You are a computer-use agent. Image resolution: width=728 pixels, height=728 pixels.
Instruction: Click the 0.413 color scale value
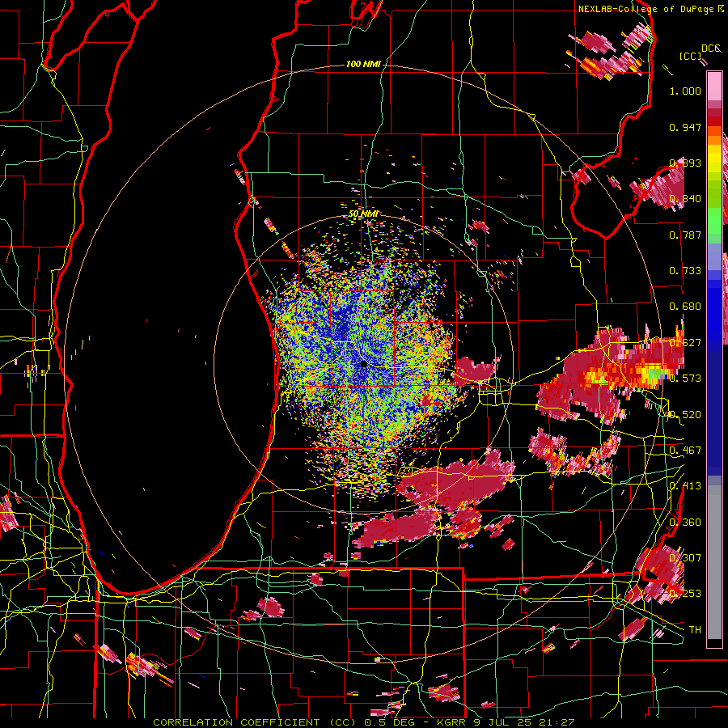pos(685,486)
